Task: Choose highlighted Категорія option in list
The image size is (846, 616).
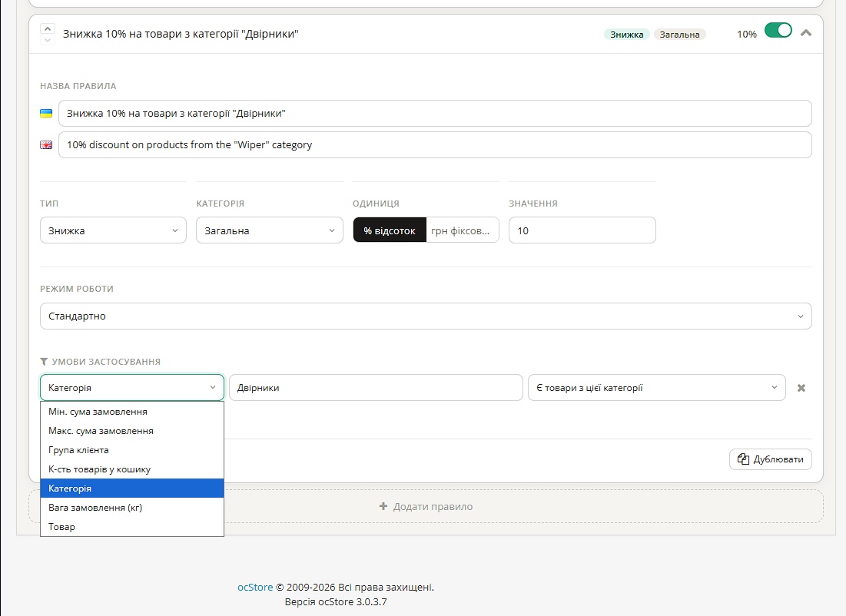Action: pos(132,488)
